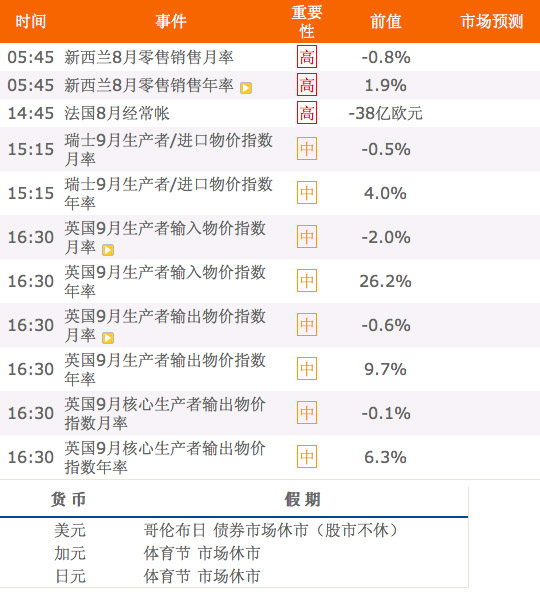The image size is (540, 600).
Task: Click previous value -2.0%
Action: (x=386, y=237)
